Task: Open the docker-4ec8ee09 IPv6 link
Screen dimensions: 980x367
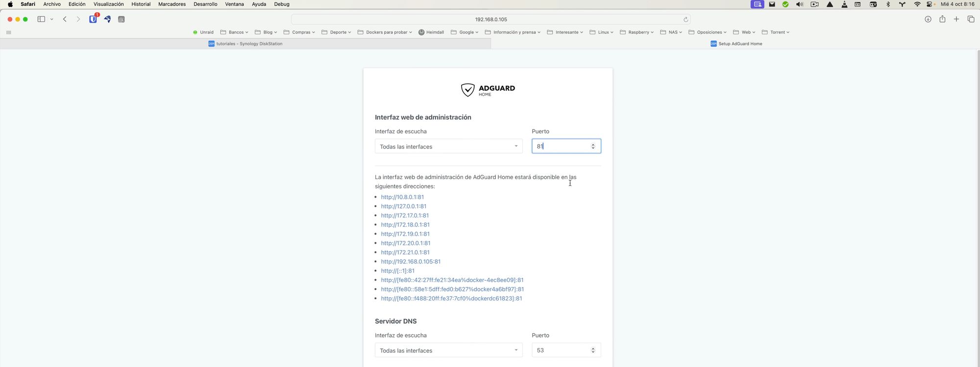Action: click(x=452, y=280)
